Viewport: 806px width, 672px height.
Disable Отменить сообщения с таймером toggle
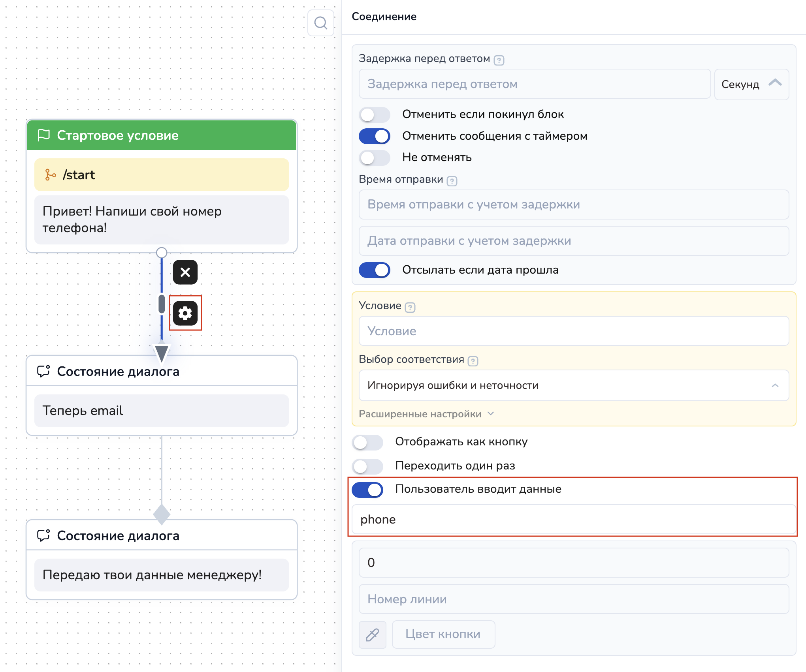click(374, 136)
